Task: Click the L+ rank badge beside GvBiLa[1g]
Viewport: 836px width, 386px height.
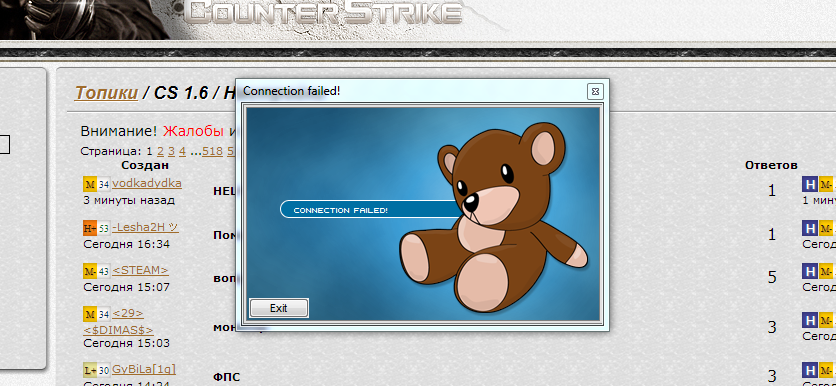Action: click(x=90, y=370)
